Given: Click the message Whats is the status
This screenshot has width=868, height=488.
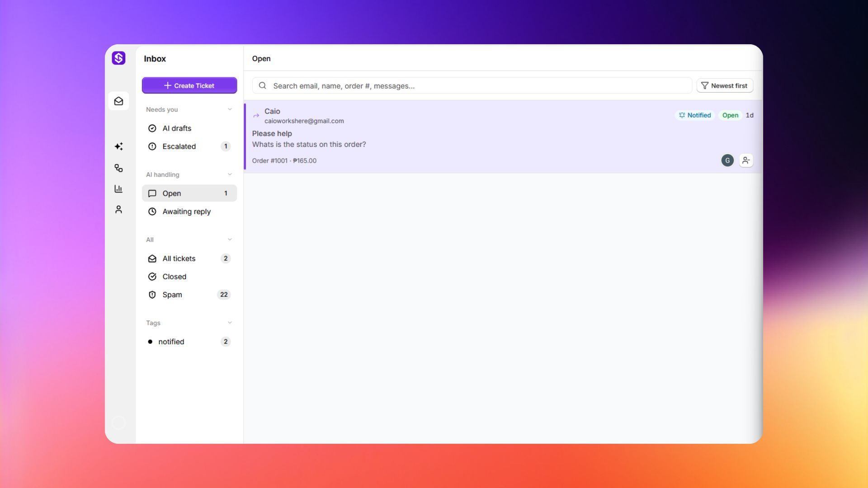Looking at the screenshot, I should tap(309, 145).
